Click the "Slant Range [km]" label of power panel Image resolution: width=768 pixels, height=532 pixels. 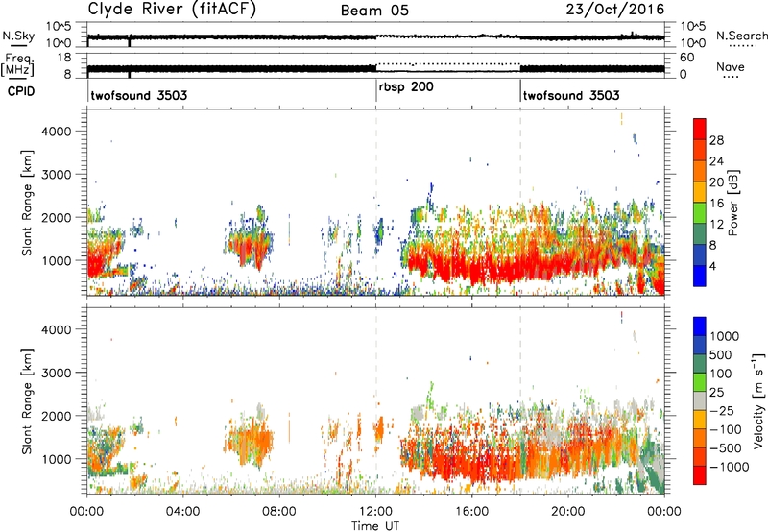click(x=27, y=203)
